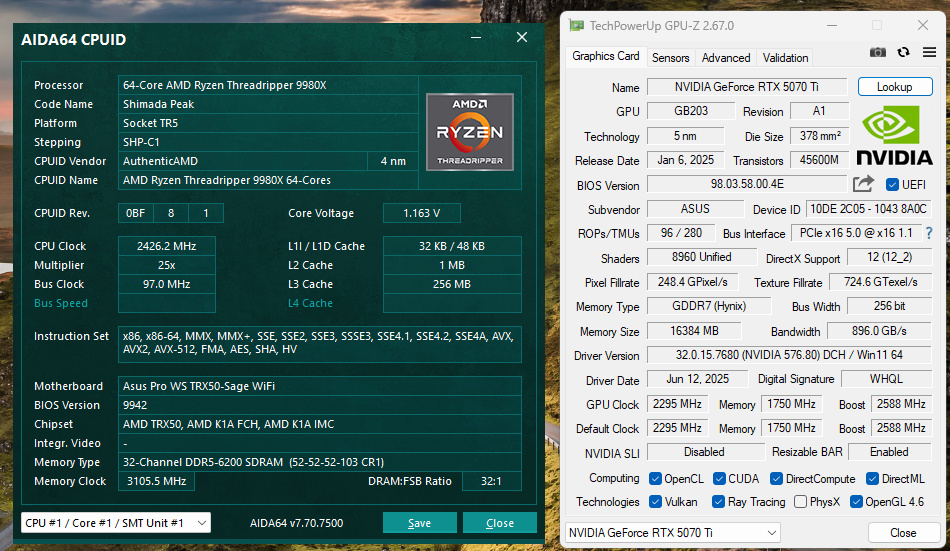This screenshot has height=551, width=950.
Task: Click the Resizable BAR Enabled field
Action: coord(889,452)
